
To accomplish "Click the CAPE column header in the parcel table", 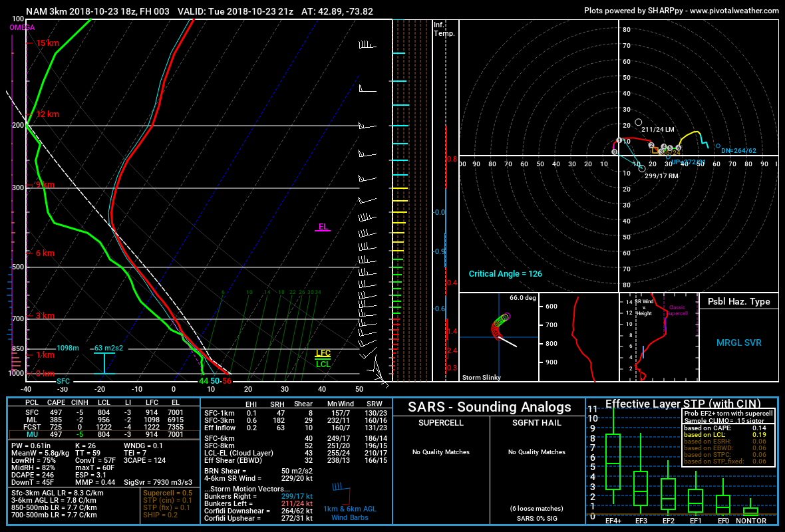I will click(56, 402).
